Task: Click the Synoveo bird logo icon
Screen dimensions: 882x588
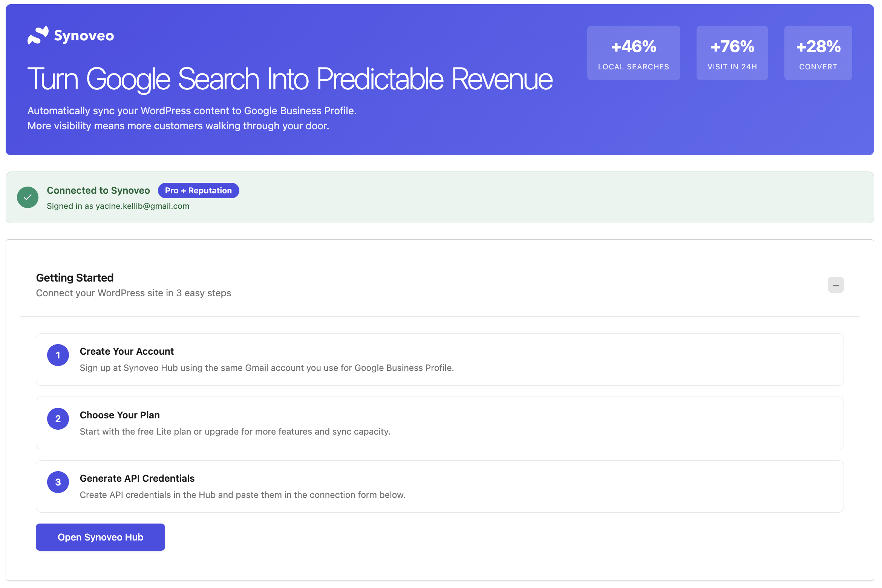Action: (38, 35)
